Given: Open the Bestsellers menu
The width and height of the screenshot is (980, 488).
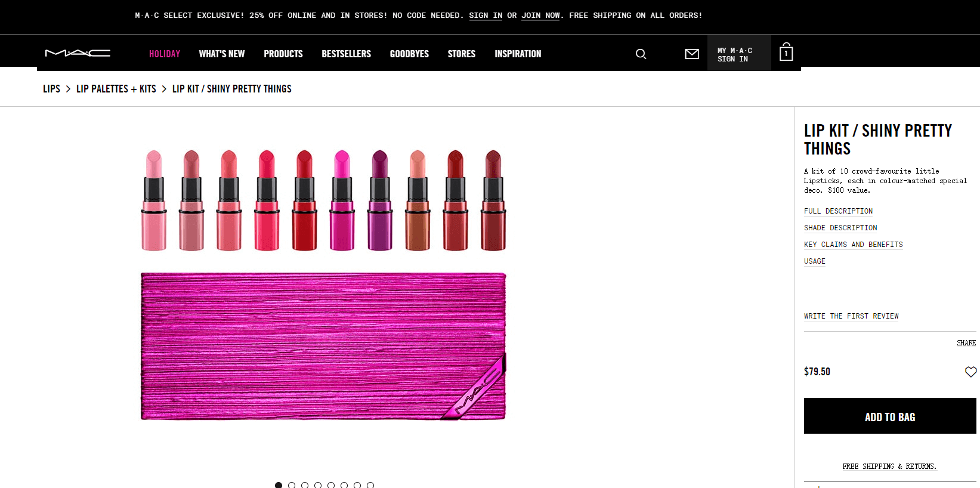Looking at the screenshot, I should click(x=347, y=54).
